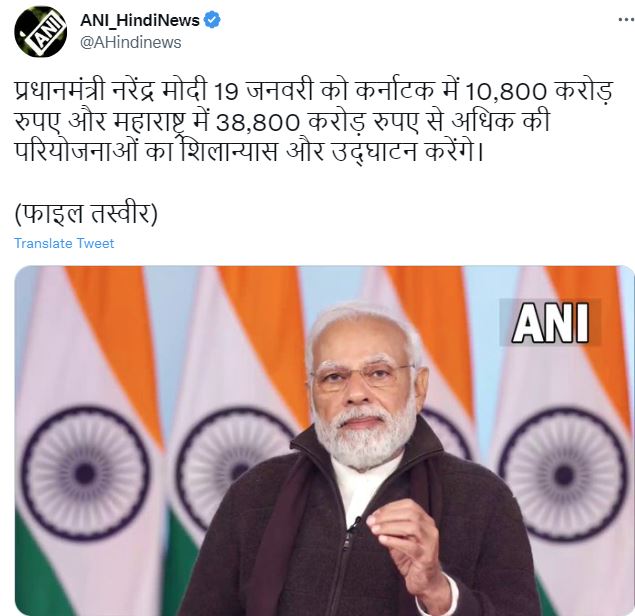
Task: Open the three-dot more options menu
Action: click(x=626, y=19)
